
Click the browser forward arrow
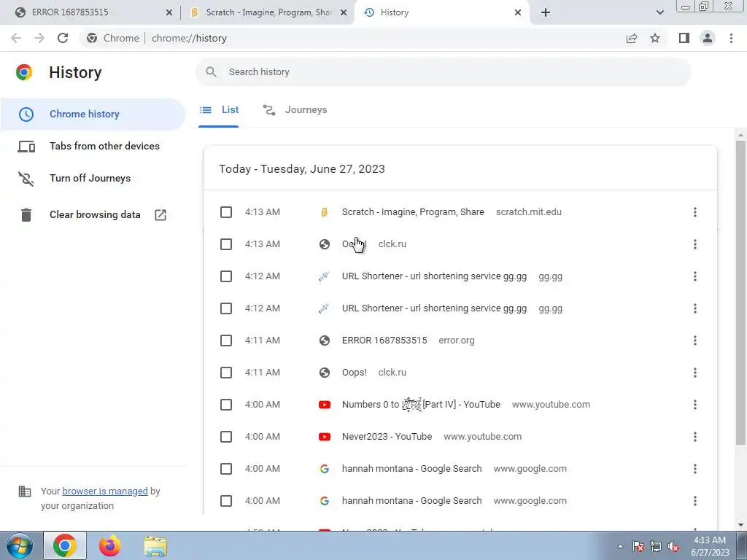39,38
